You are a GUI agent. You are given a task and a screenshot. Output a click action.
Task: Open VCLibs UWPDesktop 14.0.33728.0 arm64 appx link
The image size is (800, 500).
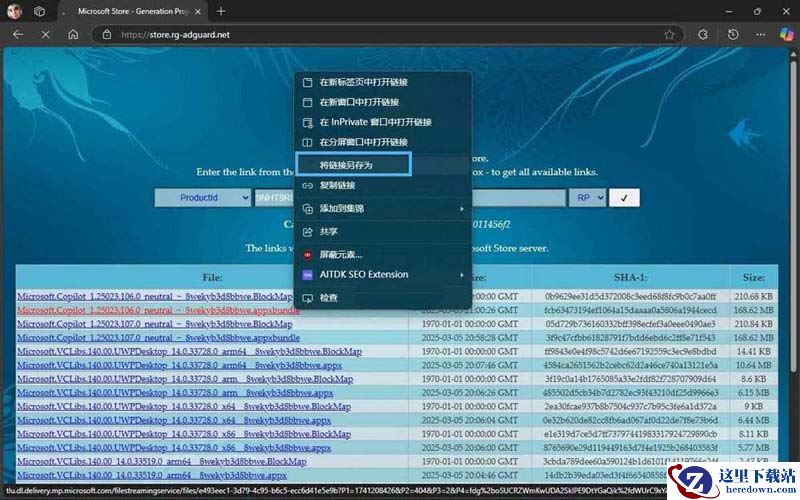coord(180,365)
